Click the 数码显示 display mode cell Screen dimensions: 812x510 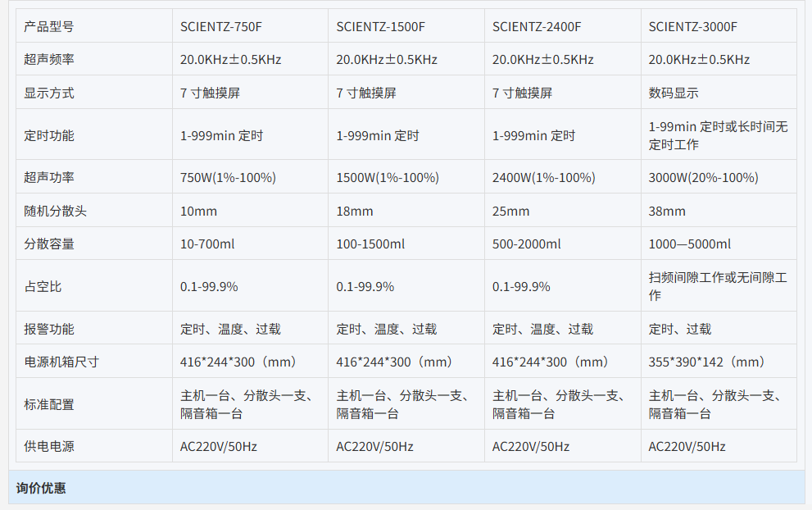[674, 93]
